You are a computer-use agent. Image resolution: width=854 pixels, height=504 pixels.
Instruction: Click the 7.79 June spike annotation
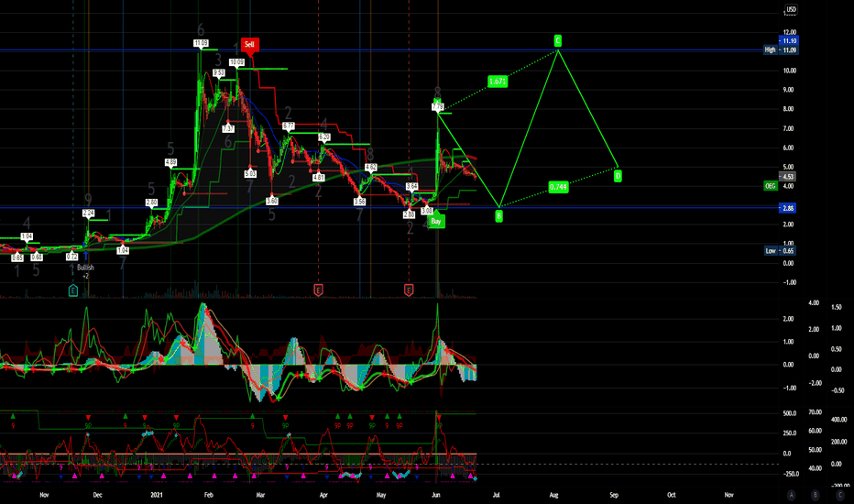point(437,107)
